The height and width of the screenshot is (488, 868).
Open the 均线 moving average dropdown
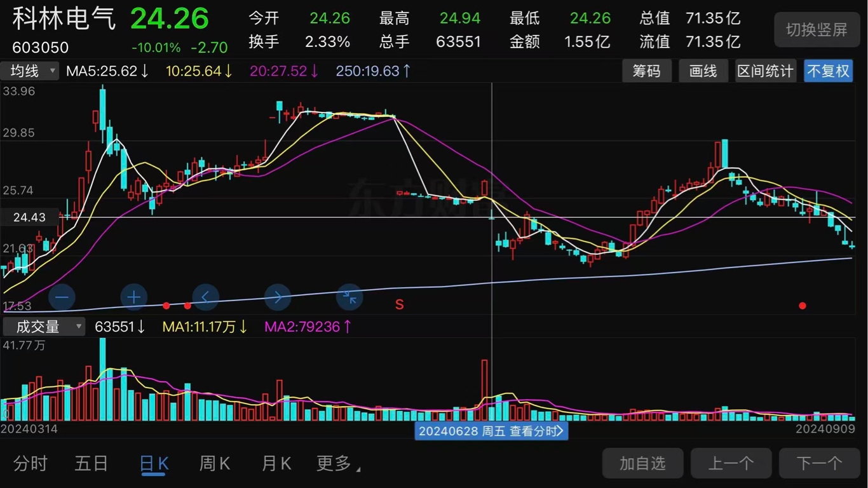(x=29, y=71)
